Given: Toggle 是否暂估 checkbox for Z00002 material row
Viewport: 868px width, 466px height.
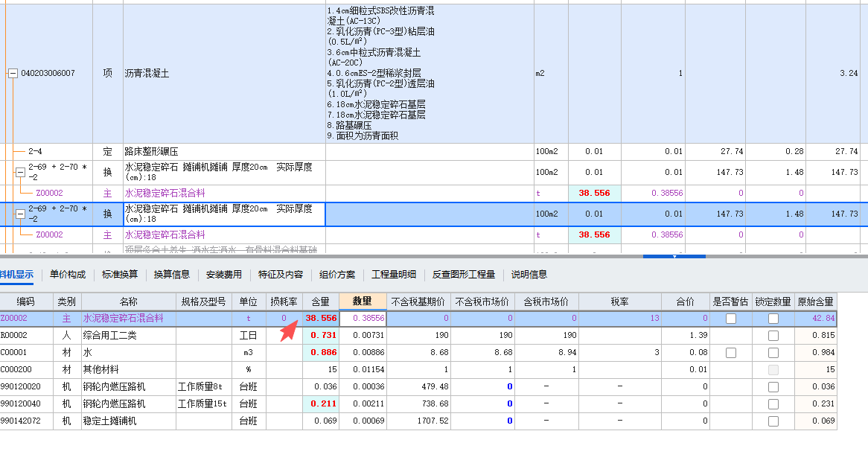Looking at the screenshot, I should (731, 319).
